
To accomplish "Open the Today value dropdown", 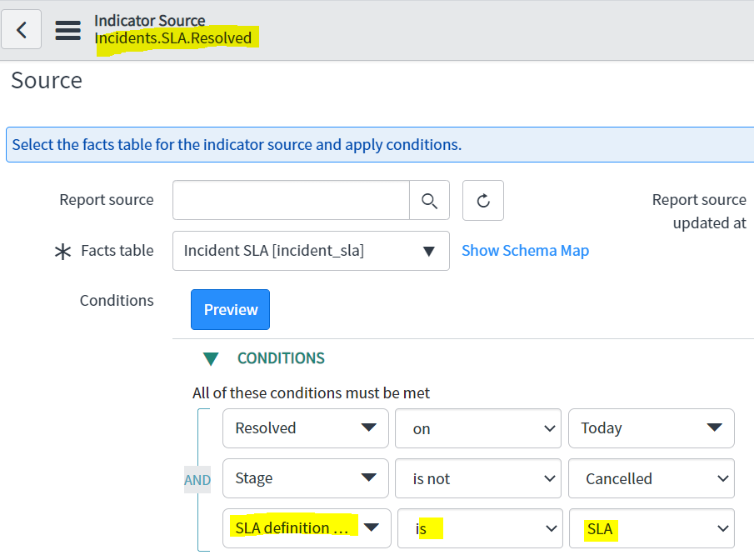I will [x=651, y=428].
